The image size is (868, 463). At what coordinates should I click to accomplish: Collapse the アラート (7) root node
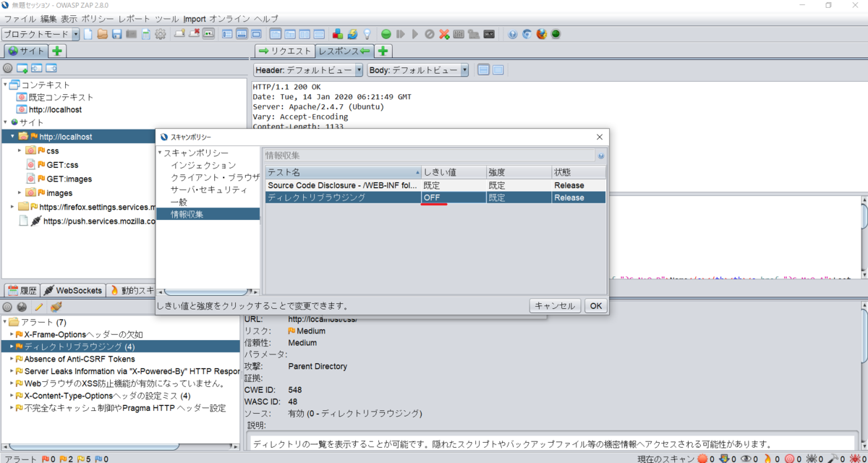click(5, 322)
